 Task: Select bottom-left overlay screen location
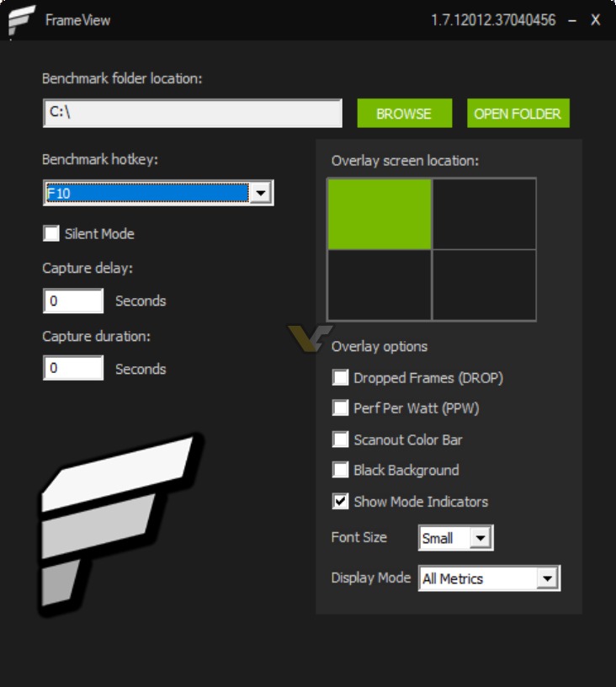tap(380, 285)
